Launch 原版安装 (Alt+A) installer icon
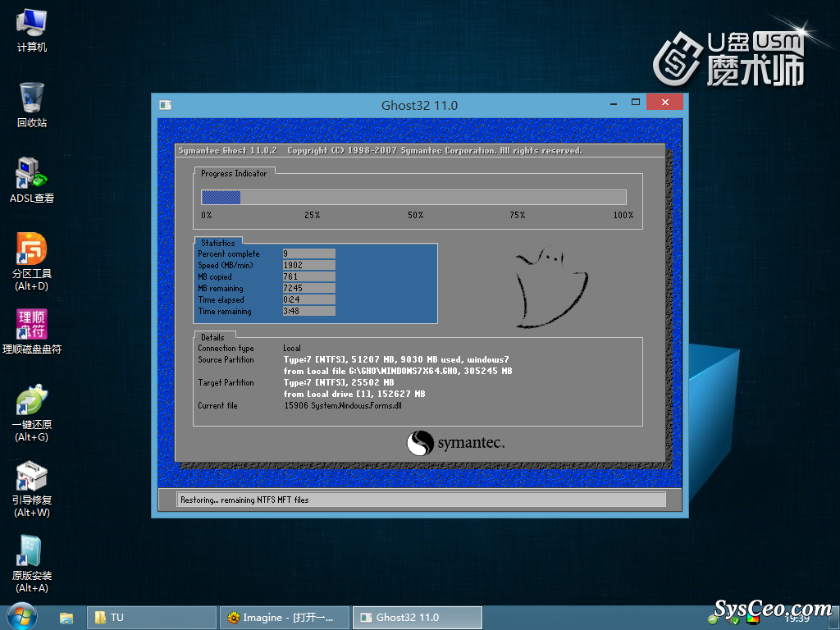840x630 pixels. coord(32,564)
